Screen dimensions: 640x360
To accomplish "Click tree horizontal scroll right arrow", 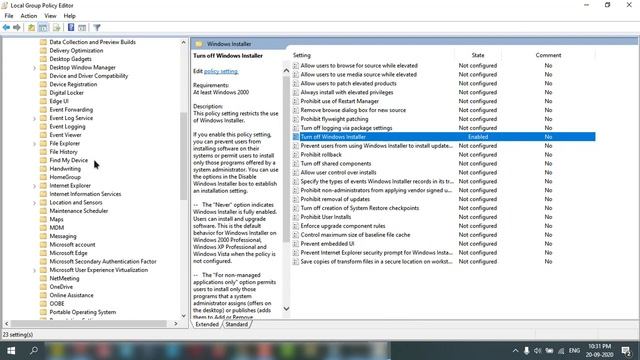I will point(176,324).
